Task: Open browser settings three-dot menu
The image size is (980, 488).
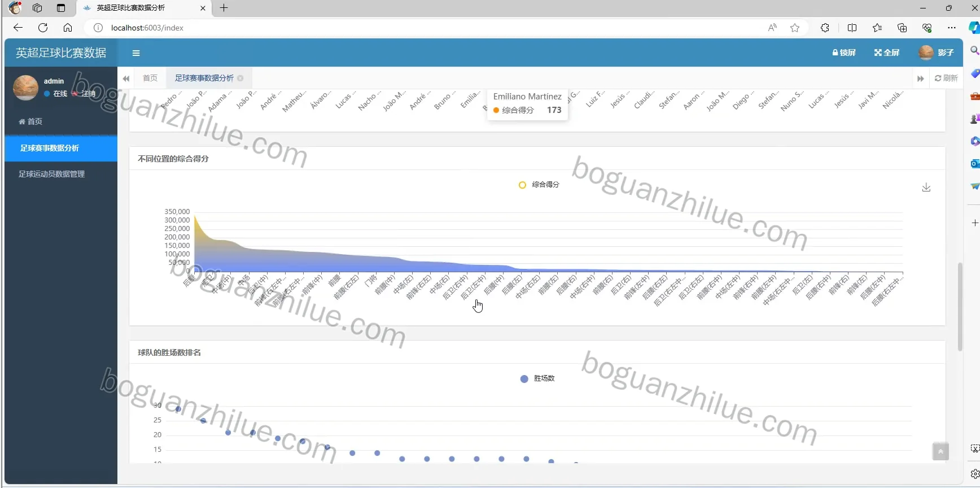Action: click(952, 28)
